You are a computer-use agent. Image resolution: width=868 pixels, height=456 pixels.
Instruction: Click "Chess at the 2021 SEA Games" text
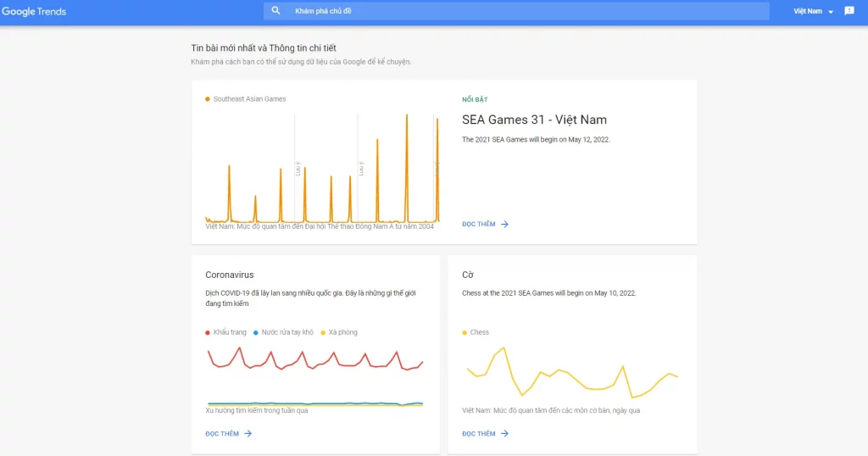point(549,293)
